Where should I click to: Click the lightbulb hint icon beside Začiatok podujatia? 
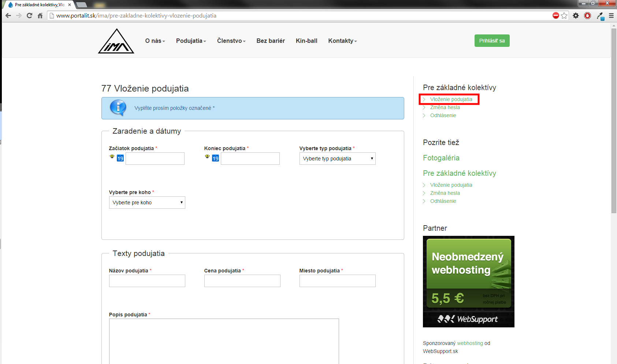click(112, 156)
